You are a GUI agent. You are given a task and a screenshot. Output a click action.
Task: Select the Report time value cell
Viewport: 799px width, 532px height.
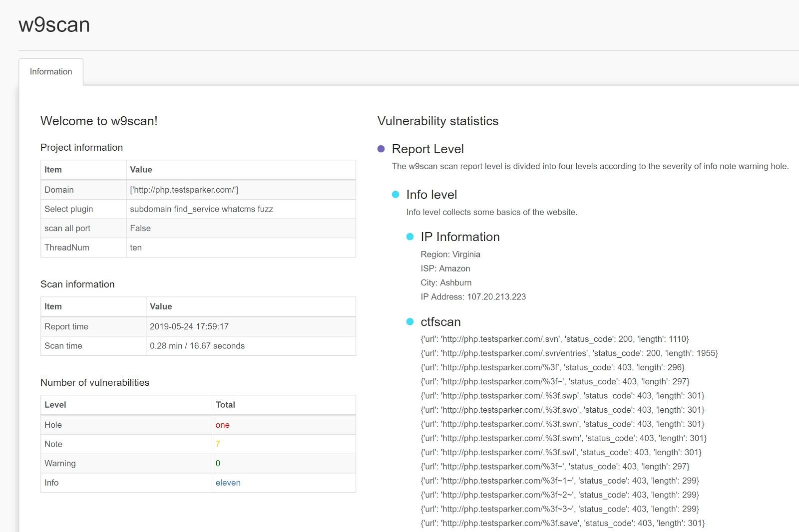tap(189, 326)
